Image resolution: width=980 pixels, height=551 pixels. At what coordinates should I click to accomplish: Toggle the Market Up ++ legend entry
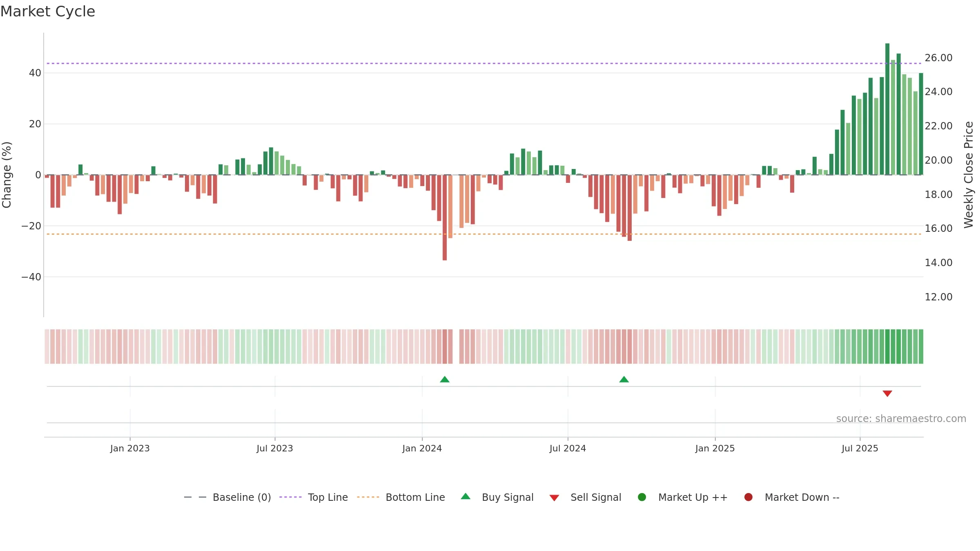pos(682,497)
